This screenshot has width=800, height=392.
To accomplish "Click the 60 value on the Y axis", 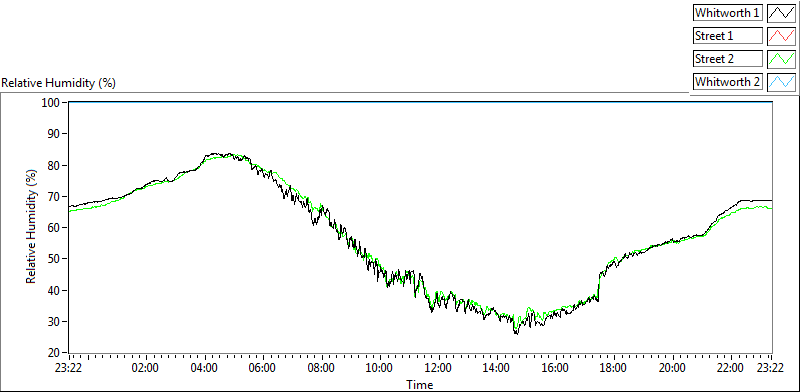I will 55,228.
